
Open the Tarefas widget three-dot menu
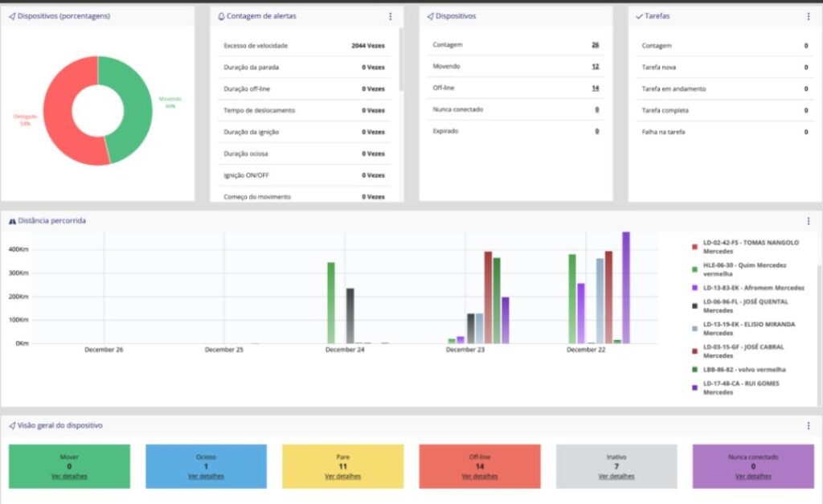click(808, 16)
